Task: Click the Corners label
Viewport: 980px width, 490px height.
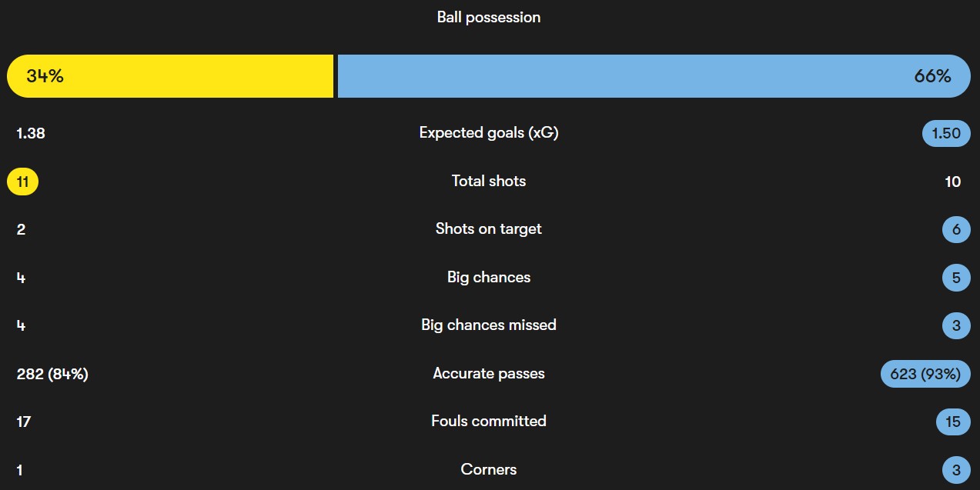Action: tap(489, 470)
